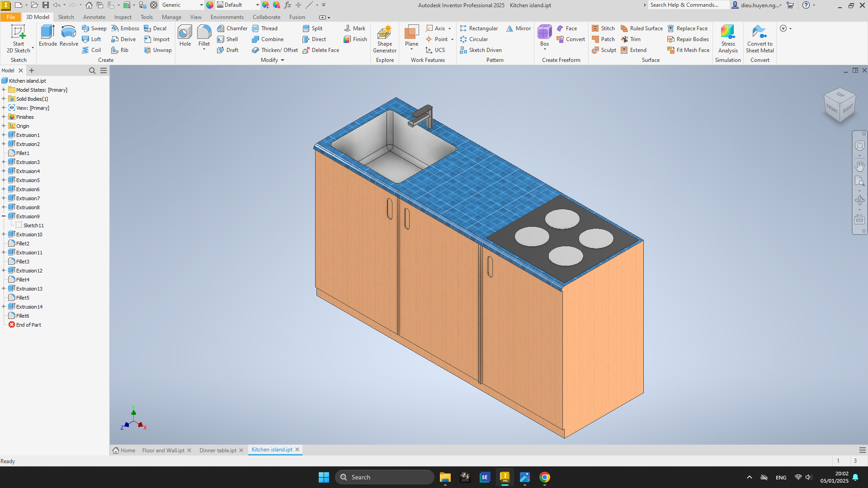868x488 pixels.
Task: Start a 2D Sketch
Action: pos(18,38)
